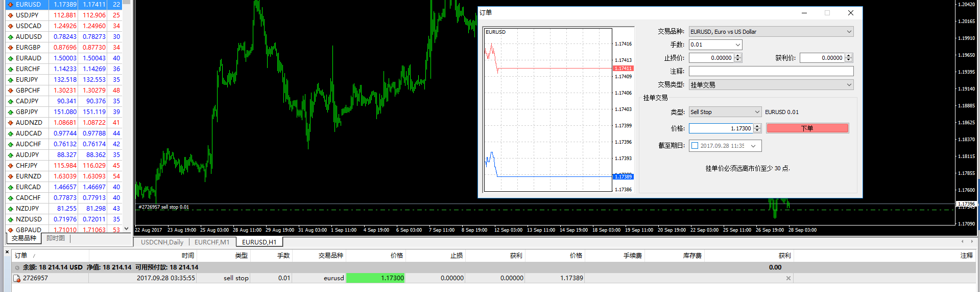Viewport: 980px width, 292px height.
Task: Click the pending order icon for order 2726957
Action: pyautogui.click(x=17, y=278)
